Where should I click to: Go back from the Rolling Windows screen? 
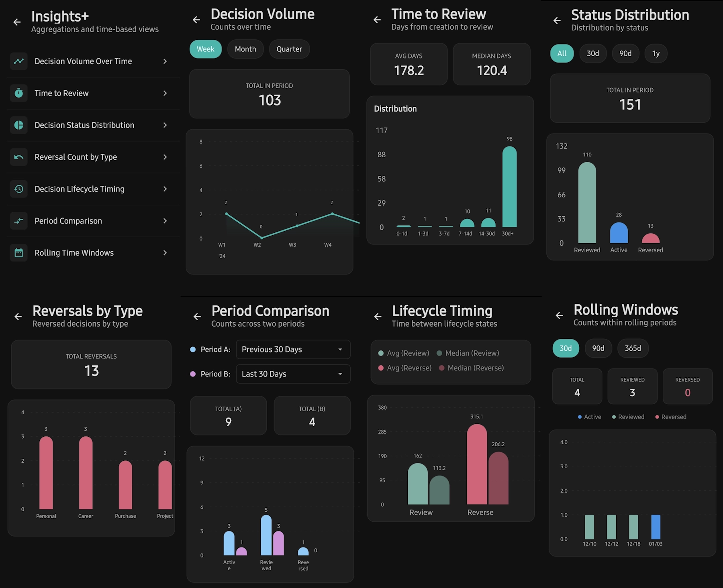pyautogui.click(x=560, y=315)
